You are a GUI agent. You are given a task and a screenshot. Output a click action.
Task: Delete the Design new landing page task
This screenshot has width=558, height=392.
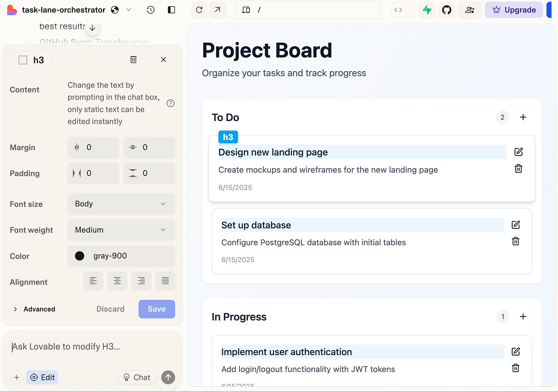tap(519, 169)
